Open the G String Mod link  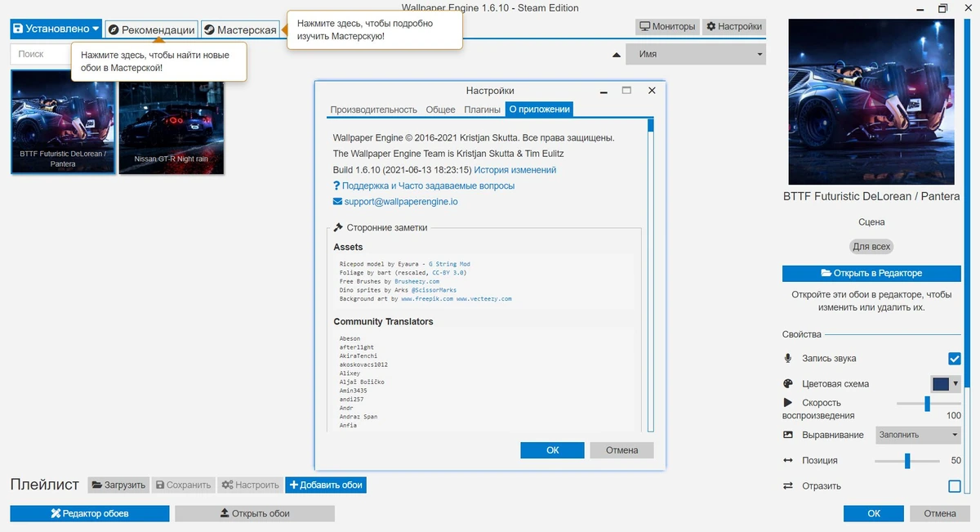click(449, 264)
